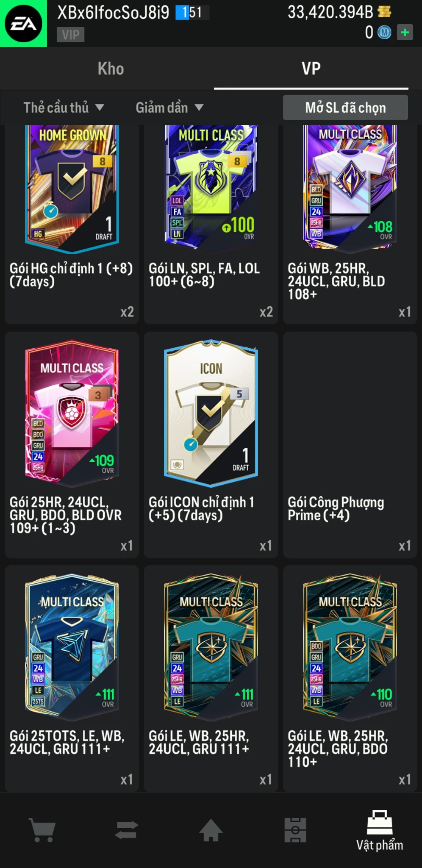Expand the Thẻ cầu thủ filter dropdown
The width and height of the screenshot is (422, 868).
pyautogui.click(x=64, y=108)
